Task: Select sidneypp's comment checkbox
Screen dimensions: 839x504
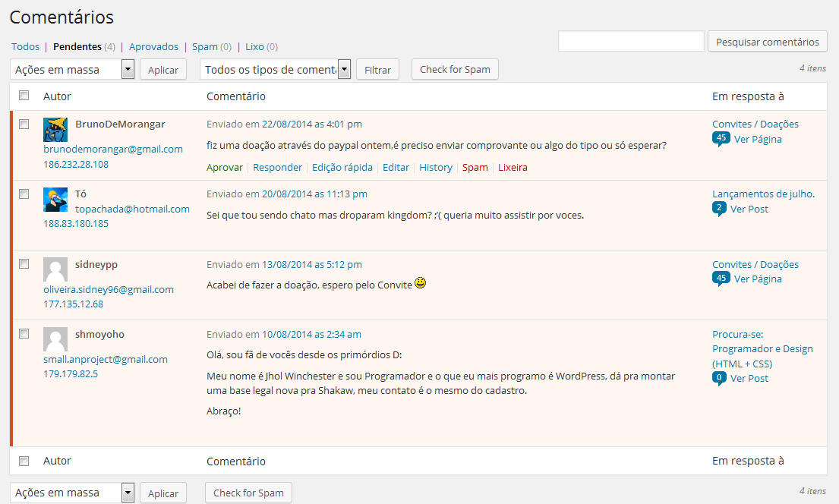Action: 24,264
